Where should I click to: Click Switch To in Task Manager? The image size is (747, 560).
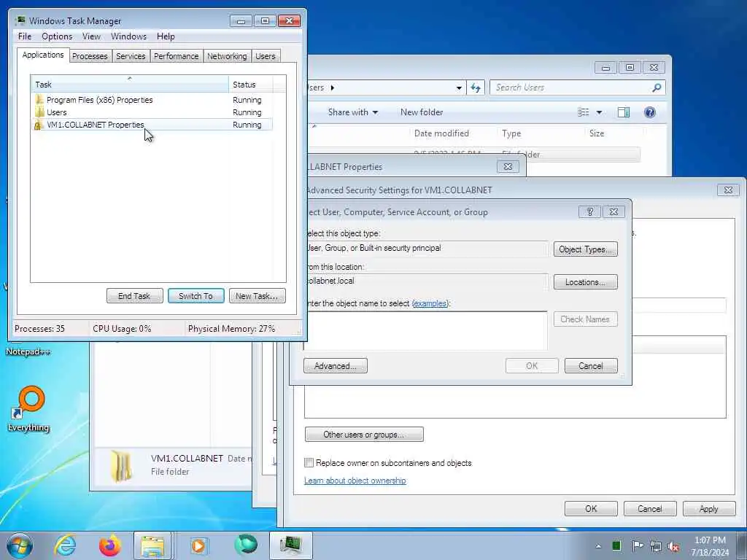point(196,296)
